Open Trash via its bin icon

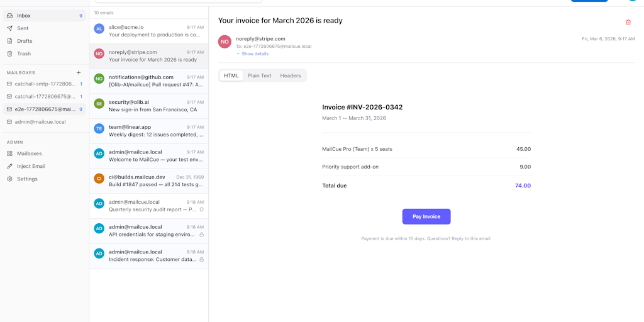point(9,53)
